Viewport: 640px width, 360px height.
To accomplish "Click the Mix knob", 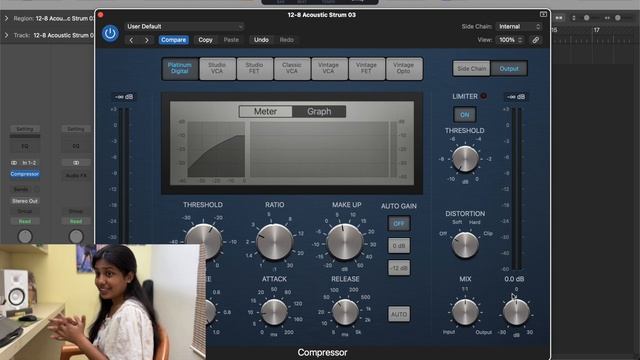I will [465, 312].
